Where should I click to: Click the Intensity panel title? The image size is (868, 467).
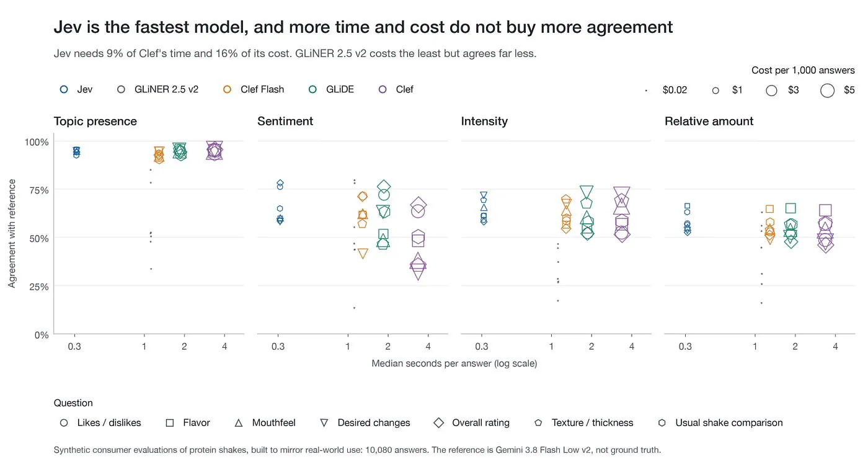point(484,122)
